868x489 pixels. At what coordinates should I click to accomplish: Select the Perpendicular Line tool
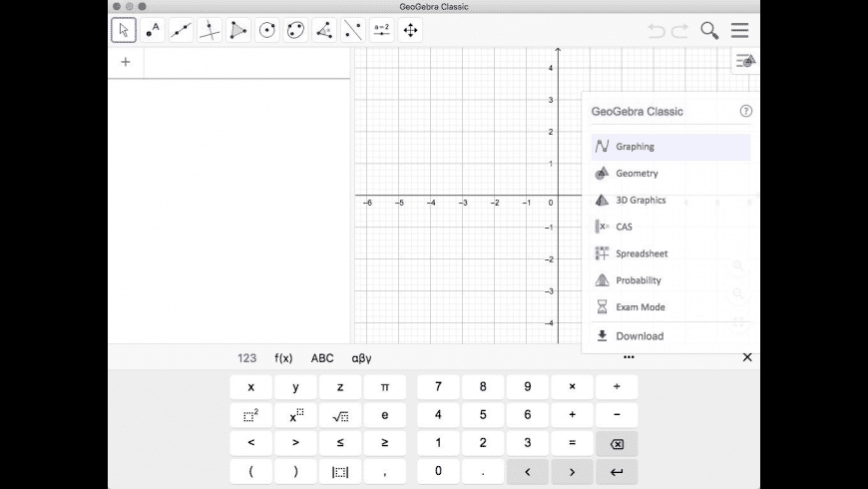point(210,30)
